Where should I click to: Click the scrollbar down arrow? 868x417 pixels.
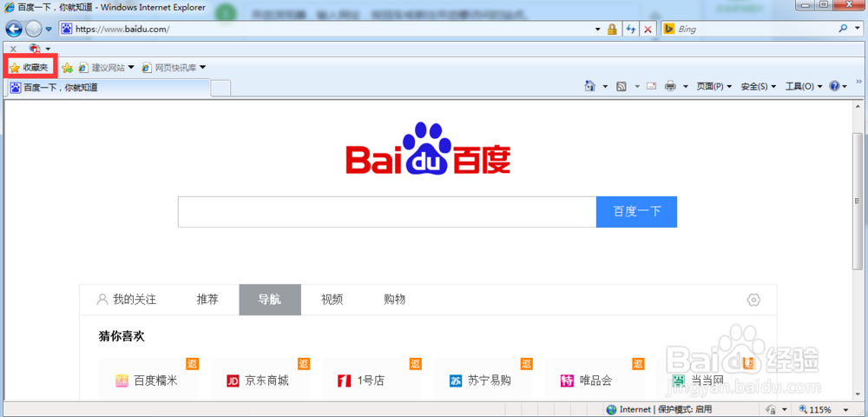tap(857, 396)
